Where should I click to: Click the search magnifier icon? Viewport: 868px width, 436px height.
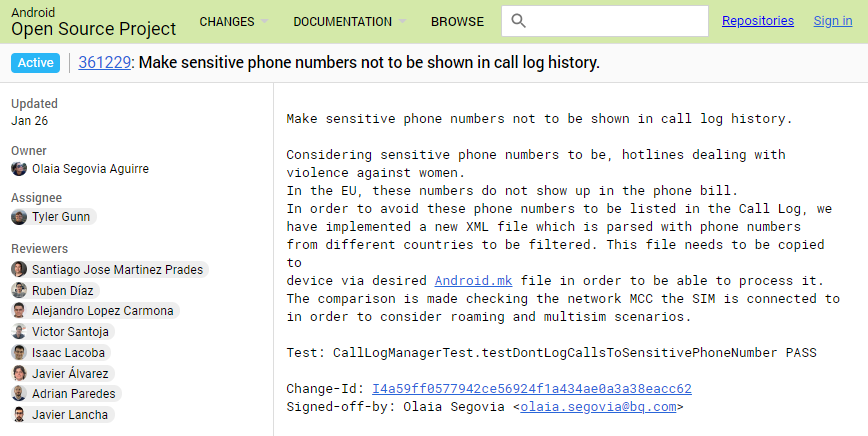coord(518,21)
